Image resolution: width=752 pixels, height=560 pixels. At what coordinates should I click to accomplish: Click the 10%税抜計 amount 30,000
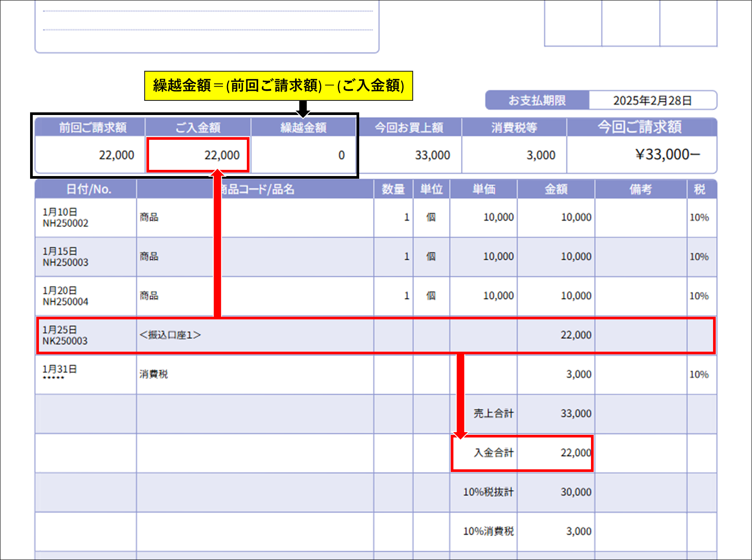click(576, 492)
